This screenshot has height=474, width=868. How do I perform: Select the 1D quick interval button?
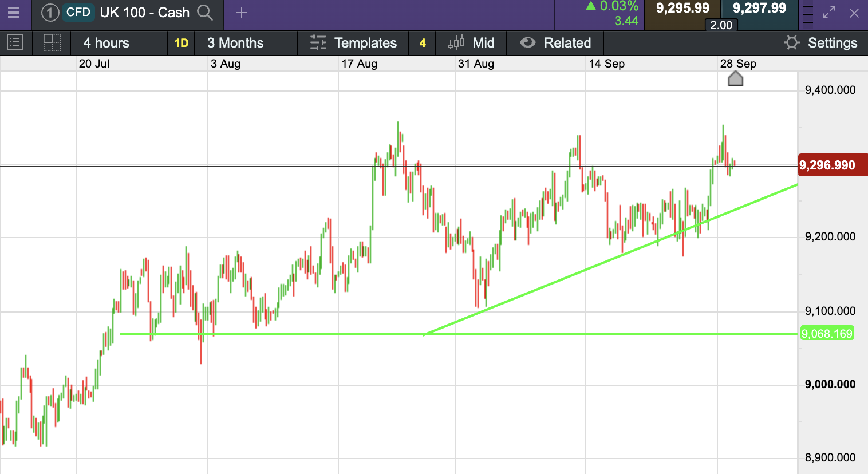182,43
